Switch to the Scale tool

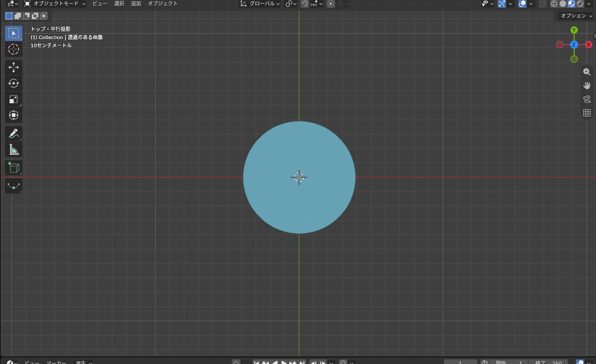(14, 99)
